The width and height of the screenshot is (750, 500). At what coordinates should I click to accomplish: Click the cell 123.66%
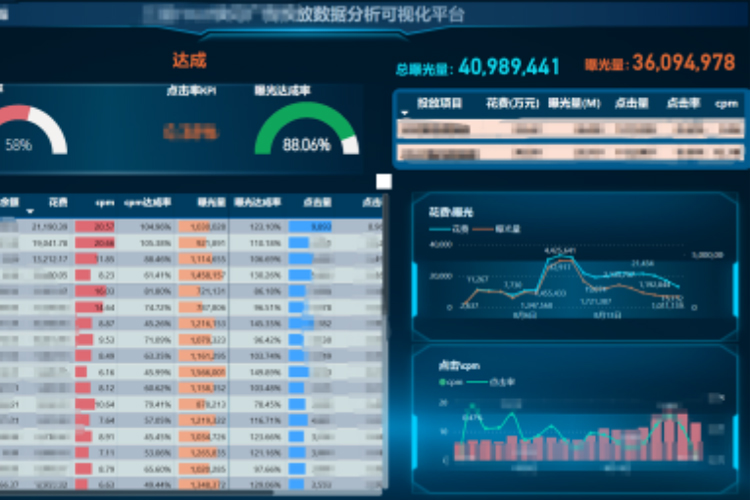tap(265, 437)
